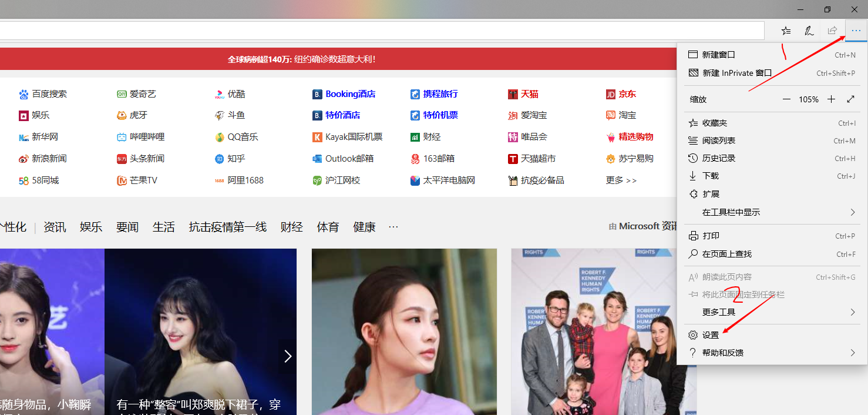This screenshot has width=868, height=415.
Task: Click the 新浪新闻 icon link
Action: [x=23, y=159]
